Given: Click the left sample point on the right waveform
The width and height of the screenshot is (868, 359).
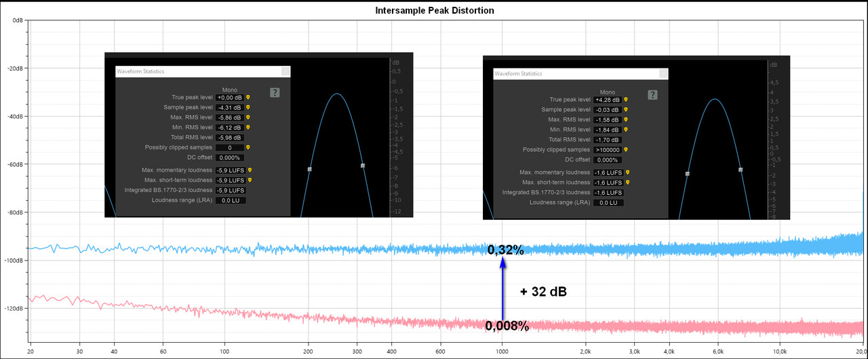Looking at the screenshot, I should tap(688, 174).
